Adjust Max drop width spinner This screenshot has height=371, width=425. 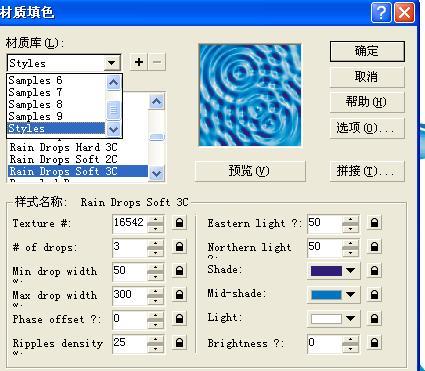[155, 296]
